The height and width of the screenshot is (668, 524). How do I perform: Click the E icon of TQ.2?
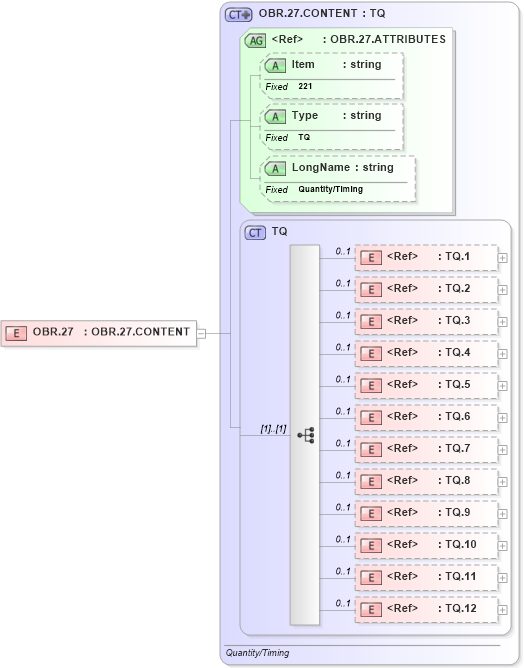371,290
